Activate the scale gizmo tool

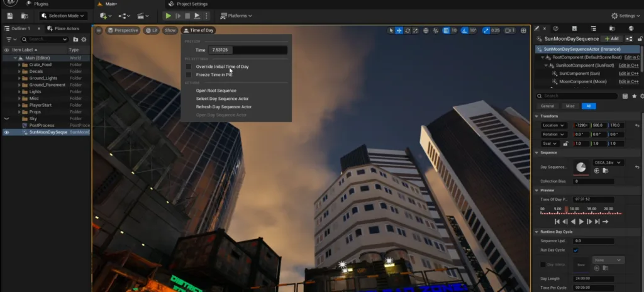[416, 30]
